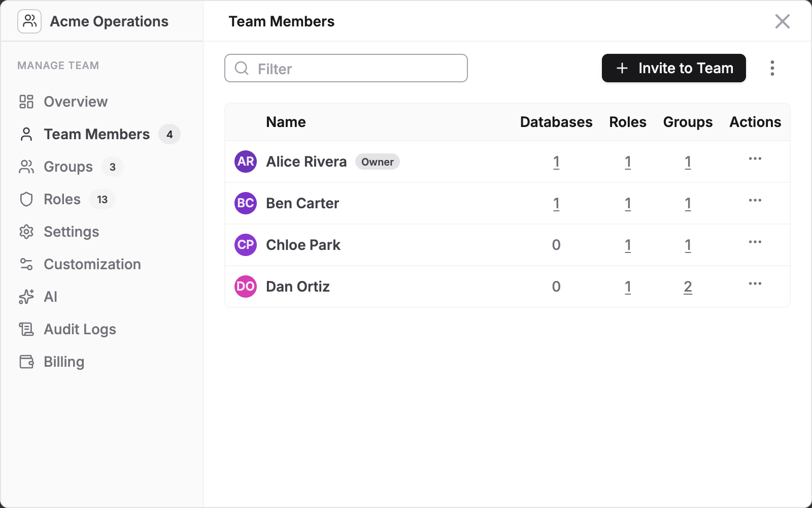Click the Groups people icon
Viewport: 812px width, 508px height.
26,167
